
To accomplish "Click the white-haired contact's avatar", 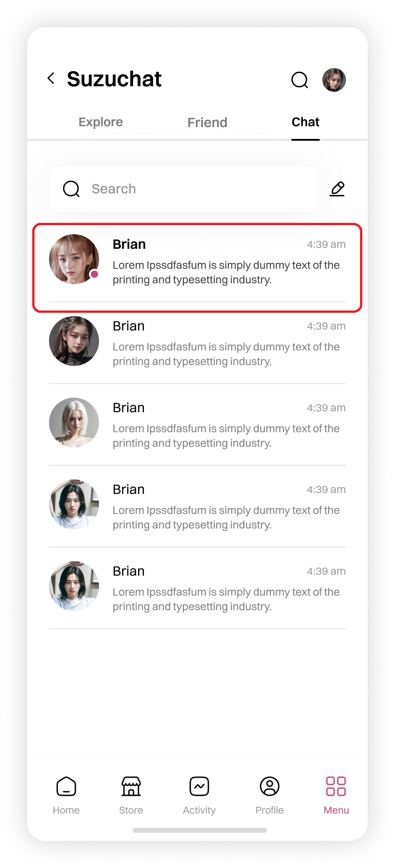I will click(74, 423).
